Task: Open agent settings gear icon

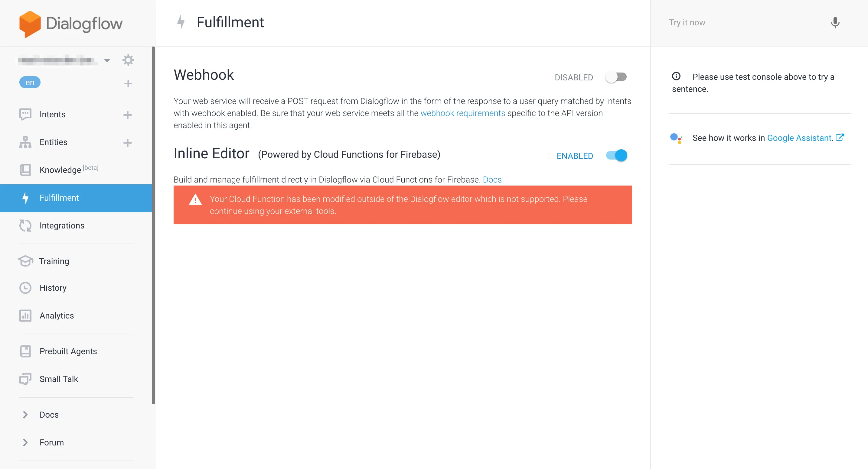Action: point(128,60)
